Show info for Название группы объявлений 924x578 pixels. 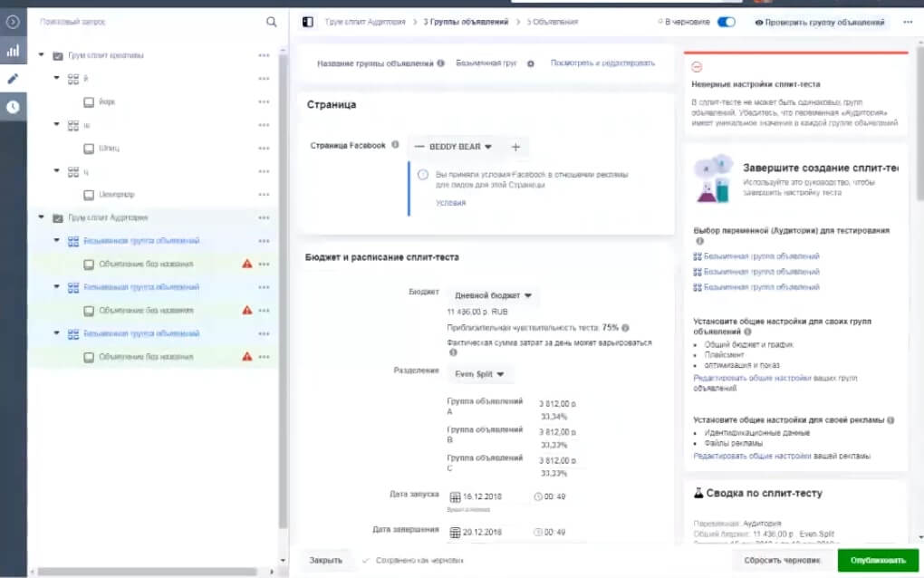click(441, 63)
